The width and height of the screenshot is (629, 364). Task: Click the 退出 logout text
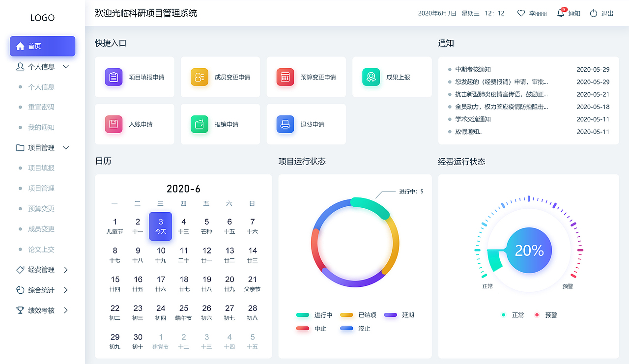(x=608, y=13)
